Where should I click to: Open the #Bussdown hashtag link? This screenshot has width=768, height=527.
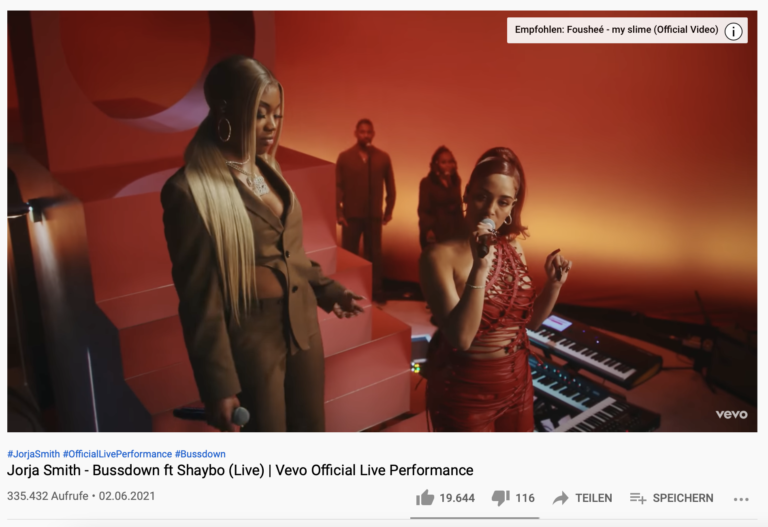tap(200, 454)
